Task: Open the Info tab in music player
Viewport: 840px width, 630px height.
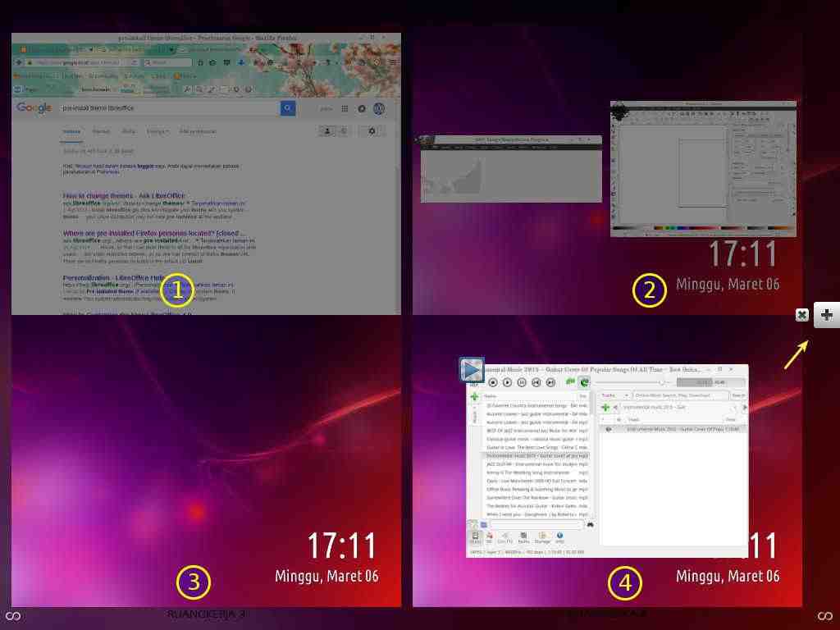Action: point(559,538)
